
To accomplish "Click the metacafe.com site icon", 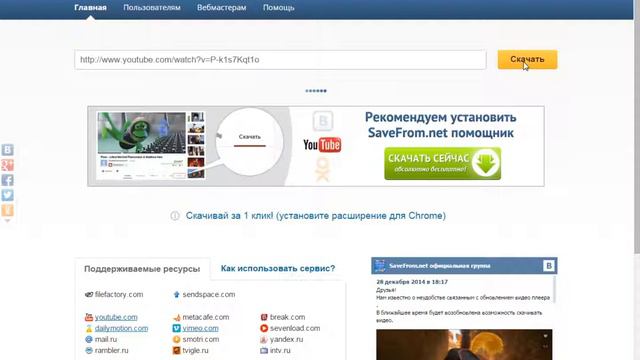I will tap(176, 318).
